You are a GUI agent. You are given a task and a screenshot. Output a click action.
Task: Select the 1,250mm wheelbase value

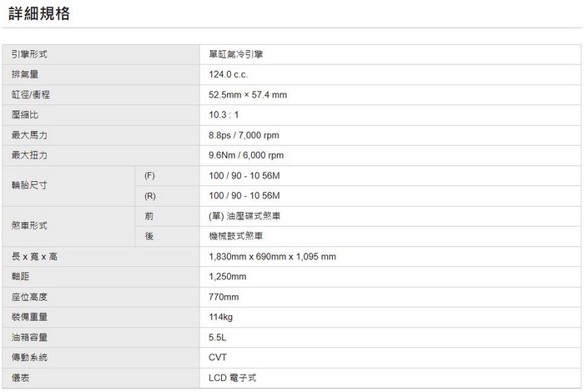pyautogui.click(x=227, y=276)
